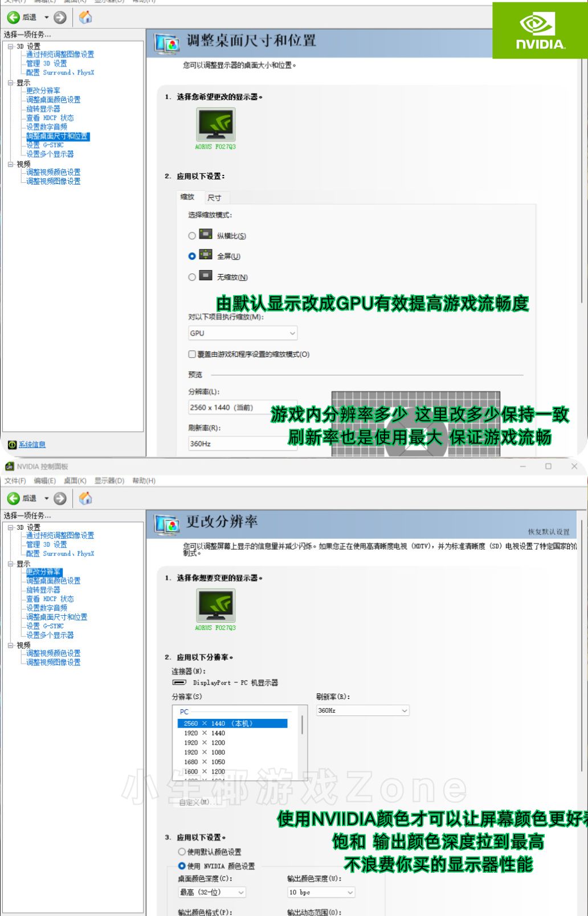This screenshot has height=916, width=588.
Task: Open the 文件(F) menu
Action: tap(15, 481)
